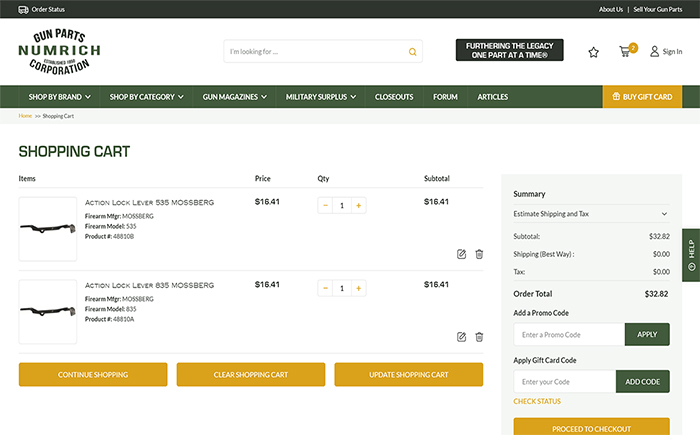
Task: Click the gift icon in Buy Gift Card
Action: pos(616,96)
